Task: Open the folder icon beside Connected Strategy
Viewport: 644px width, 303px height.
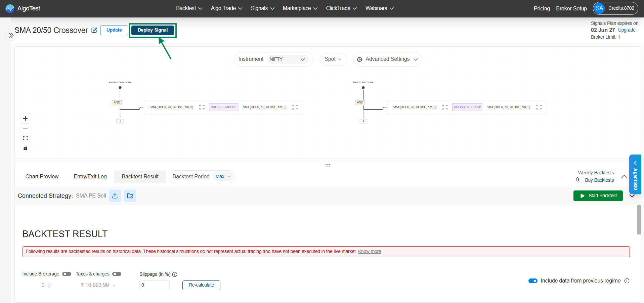Action: tap(130, 196)
